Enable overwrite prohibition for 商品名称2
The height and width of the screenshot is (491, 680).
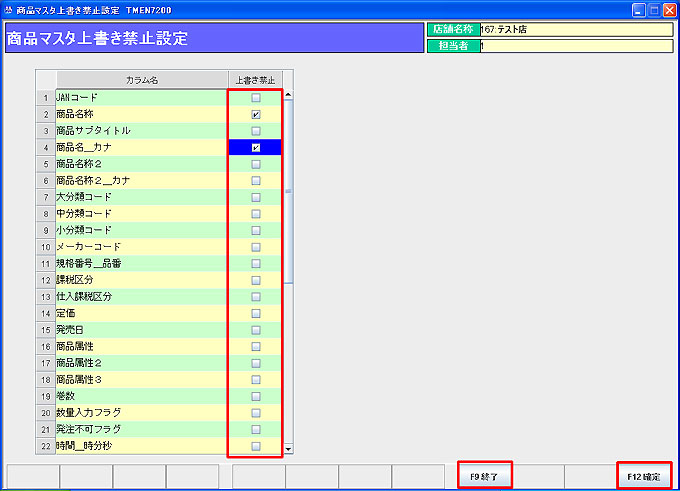(x=256, y=164)
